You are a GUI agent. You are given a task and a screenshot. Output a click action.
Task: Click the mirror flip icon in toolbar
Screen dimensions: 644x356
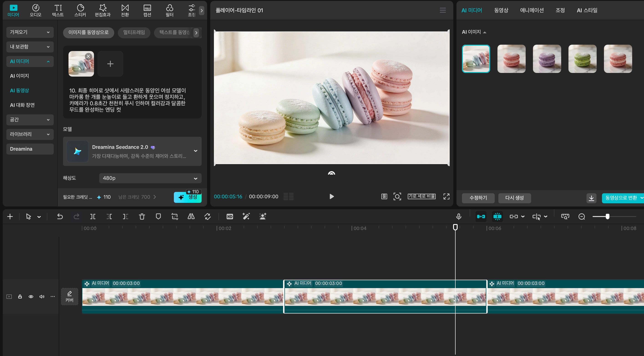(x=191, y=217)
